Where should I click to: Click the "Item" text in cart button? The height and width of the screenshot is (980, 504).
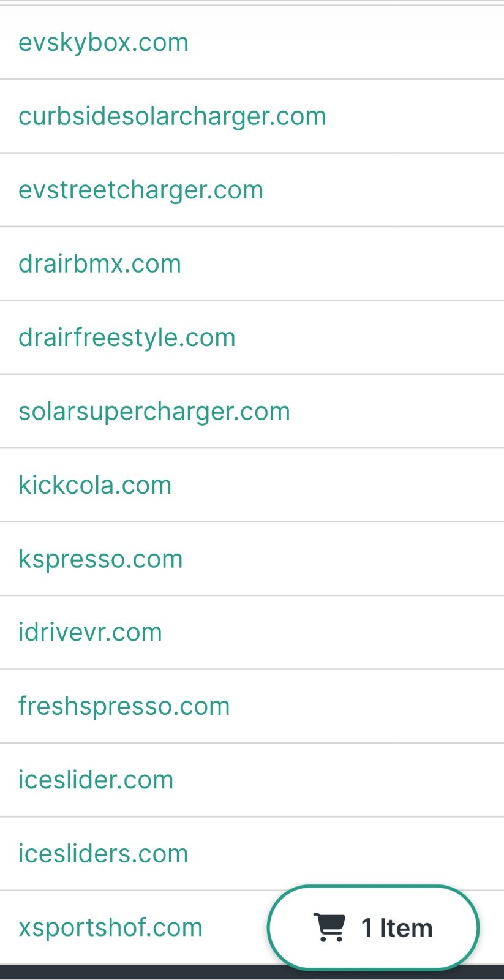pos(406,928)
